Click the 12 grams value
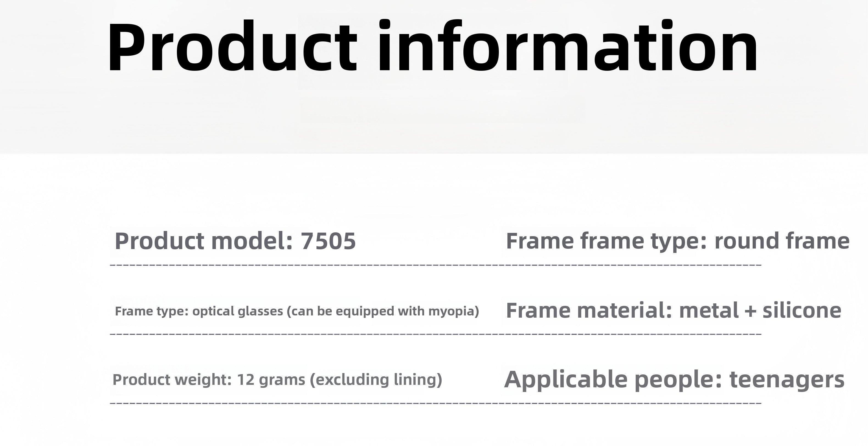868x446 pixels. 271,380
